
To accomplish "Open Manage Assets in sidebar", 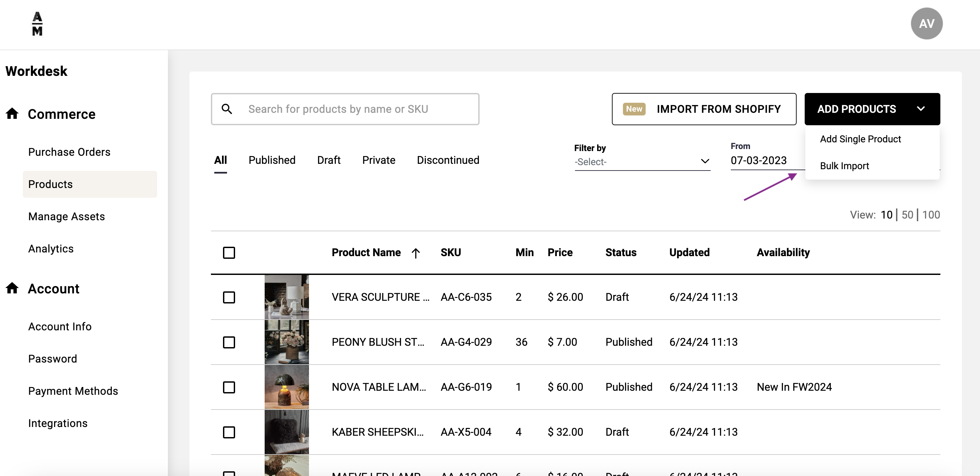I will tap(66, 216).
